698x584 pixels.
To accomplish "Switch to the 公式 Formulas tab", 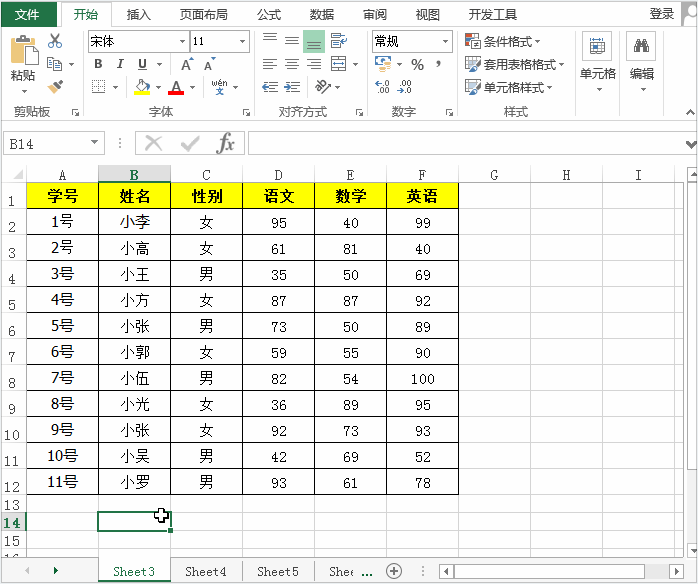I will pyautogui.click(x=269, y=15).
